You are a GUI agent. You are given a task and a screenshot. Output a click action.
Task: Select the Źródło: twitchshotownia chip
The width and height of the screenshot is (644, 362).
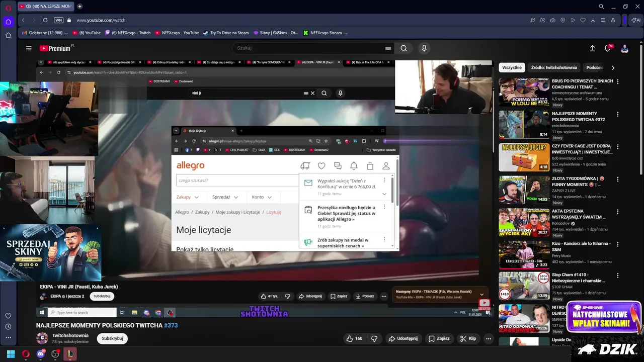(554, 67)
